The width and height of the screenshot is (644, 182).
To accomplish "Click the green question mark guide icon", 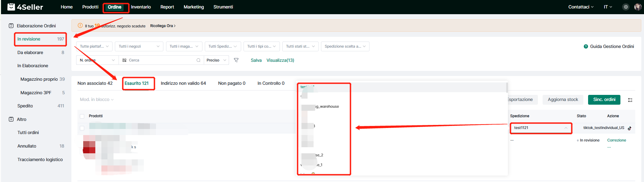I will coord(586,47).
